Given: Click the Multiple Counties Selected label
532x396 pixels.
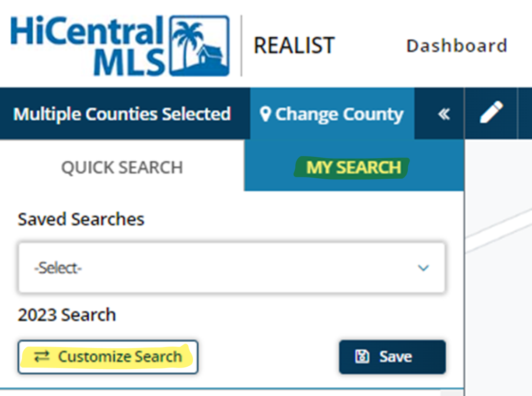Looking at the screenshot, I should pyautogui.click(x=122, y=114).
